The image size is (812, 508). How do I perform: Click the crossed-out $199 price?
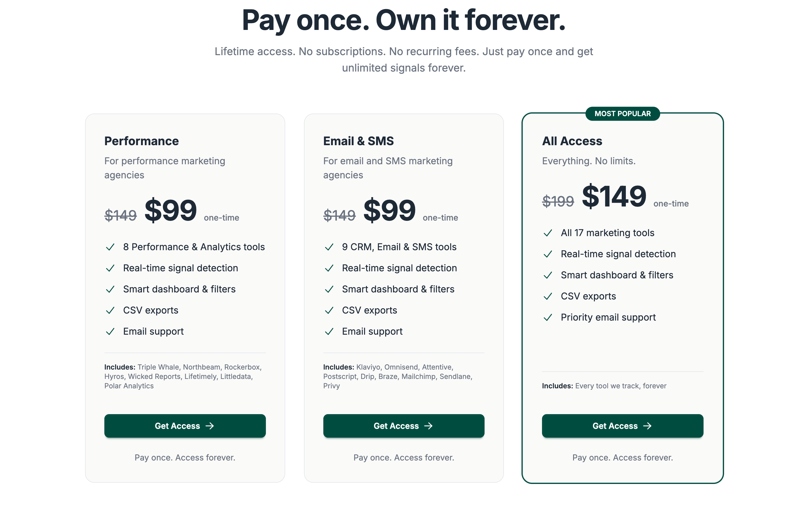click(x=558, y=201)
